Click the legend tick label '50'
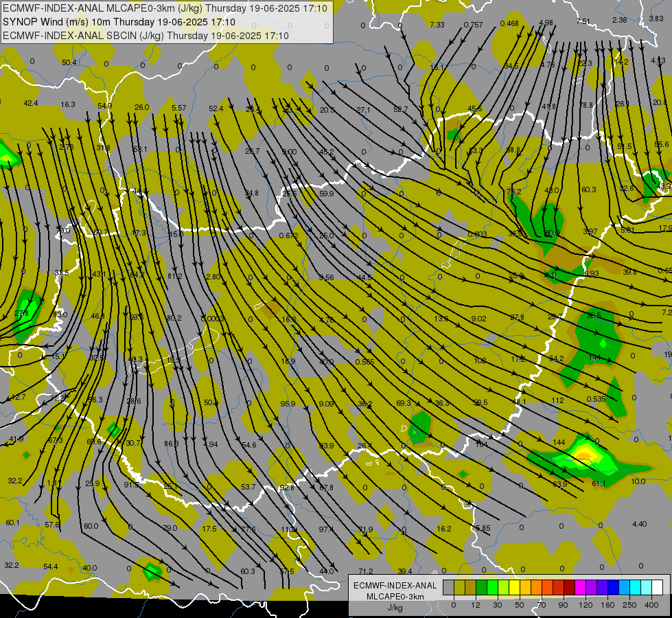This screenshot has width=672, height=618. tap(520, 605)
